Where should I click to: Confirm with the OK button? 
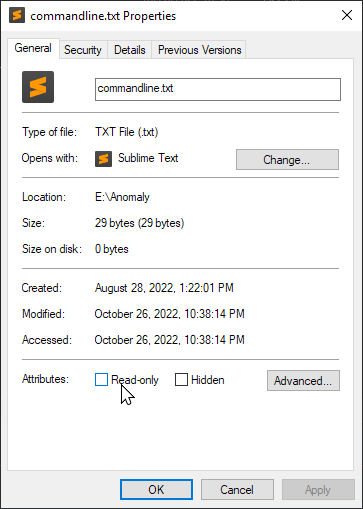point(156,489)
